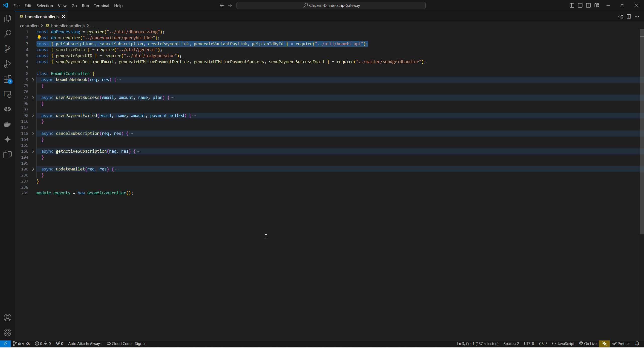Open the Remote Explorer view icon

point(8,94)
